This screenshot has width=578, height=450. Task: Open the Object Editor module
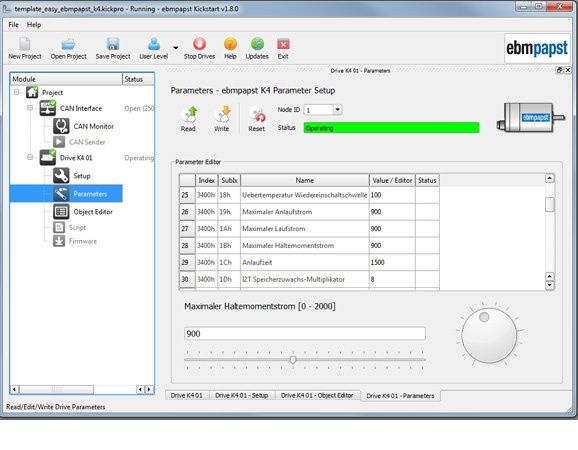point(93,212)
